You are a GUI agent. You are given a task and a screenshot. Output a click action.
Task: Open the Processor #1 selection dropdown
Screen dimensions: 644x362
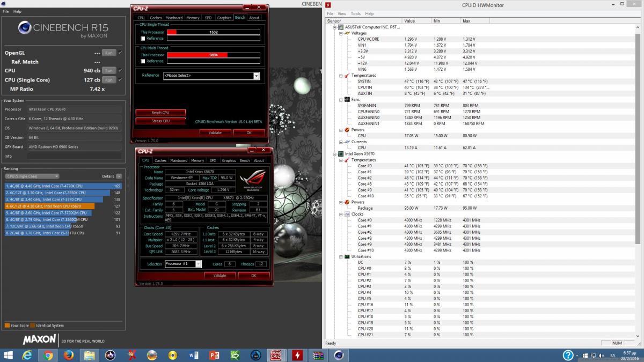pos(183,264)
